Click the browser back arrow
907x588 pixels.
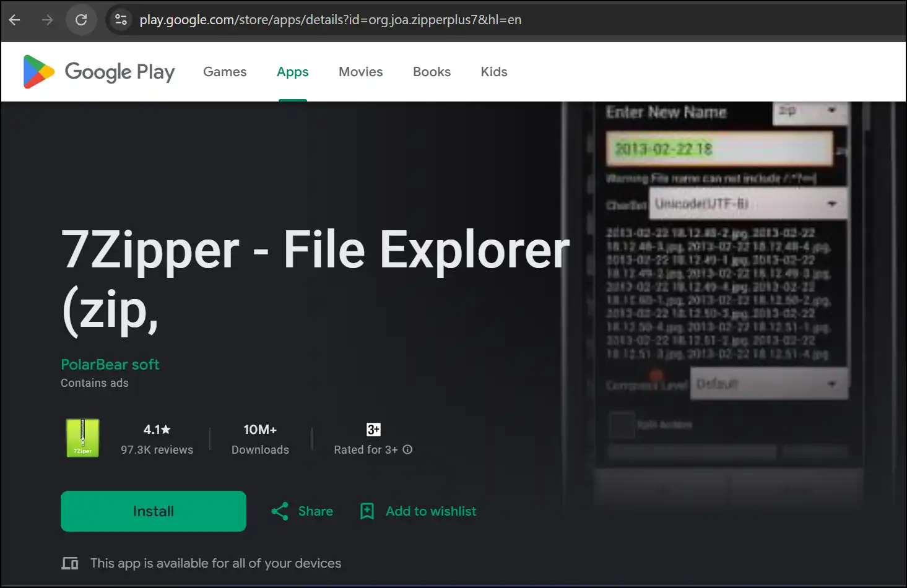pyautogui.click(x=15, y=20)
